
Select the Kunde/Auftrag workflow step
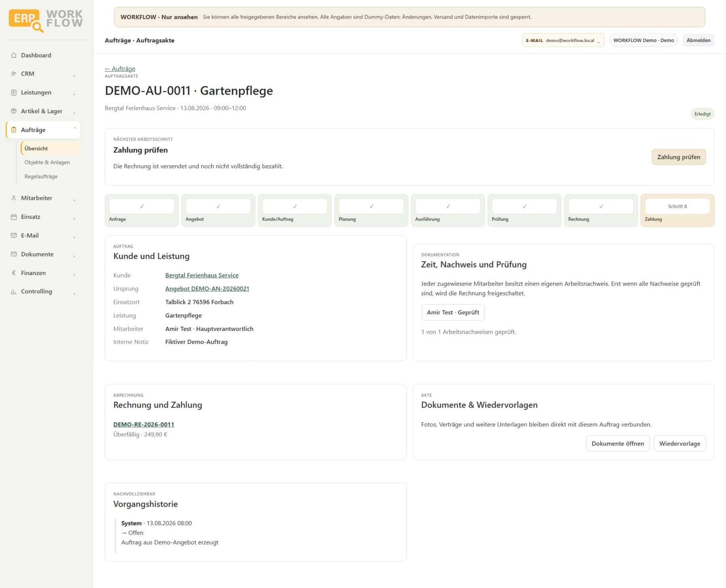pyautogui.click(x=295, y=210)
